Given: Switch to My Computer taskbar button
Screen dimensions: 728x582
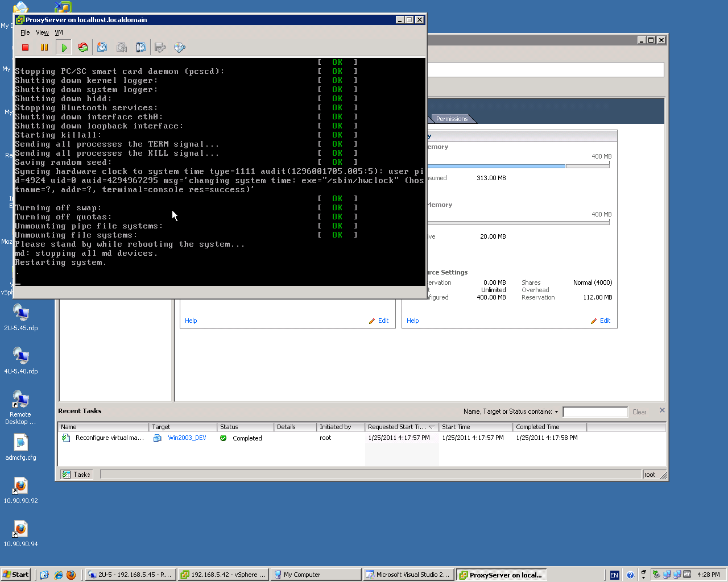Looking at the screenshot, I should (x=316, y=575).
